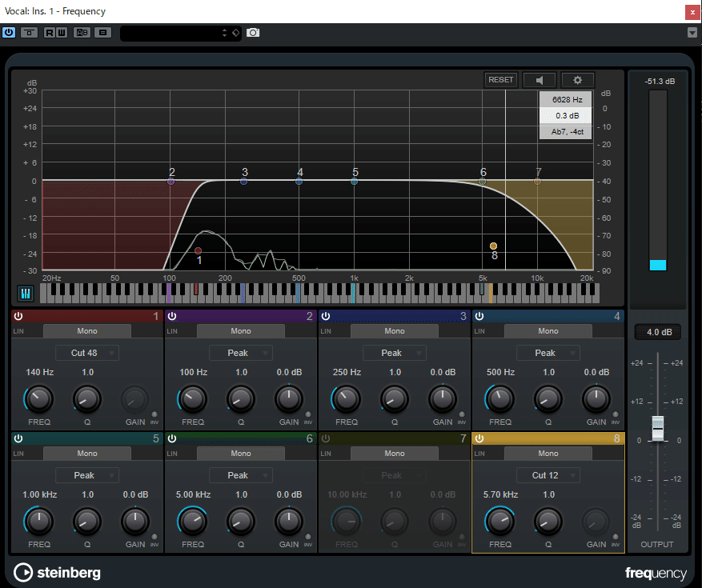Power off band 1
Image resolution: width=702 pixels, height=588 pixels.
(18, 316)
